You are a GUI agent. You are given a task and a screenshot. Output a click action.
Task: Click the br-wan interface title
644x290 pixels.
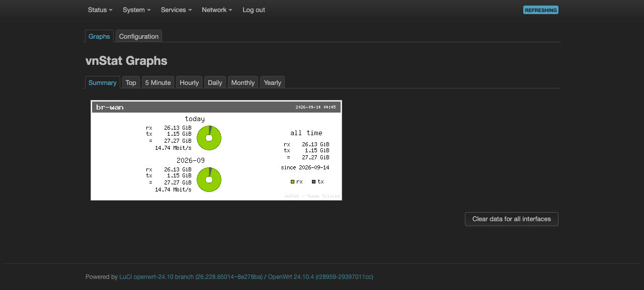coord(110,107)
